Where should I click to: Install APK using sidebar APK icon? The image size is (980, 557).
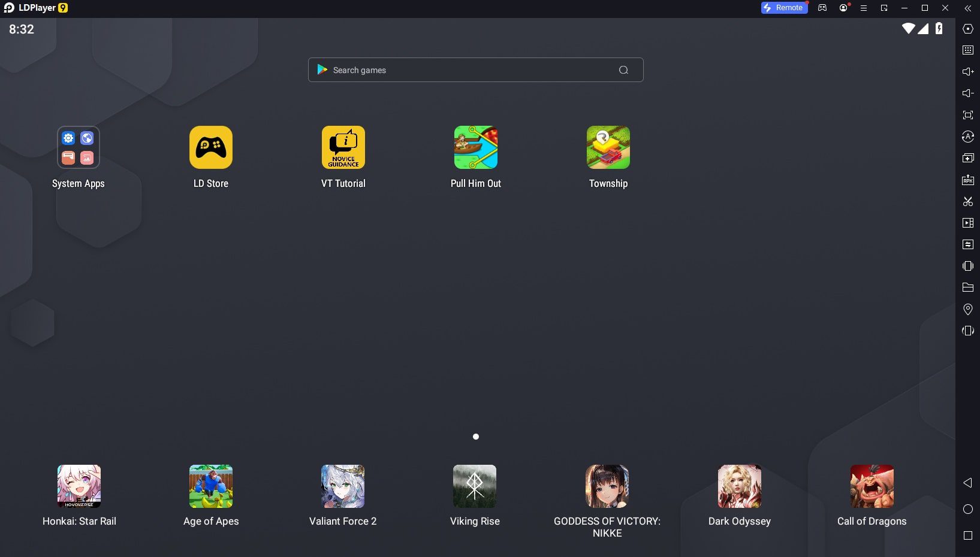click(967, 180)
